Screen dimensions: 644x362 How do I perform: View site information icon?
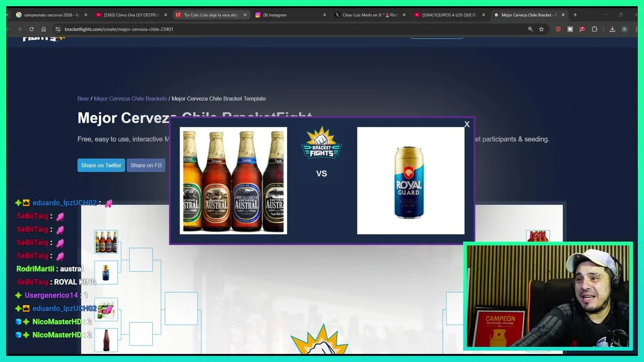click(58, 29)
